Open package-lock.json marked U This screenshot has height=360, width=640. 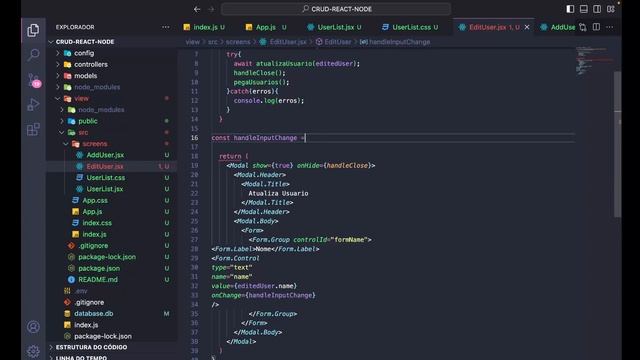click(107, 257)
